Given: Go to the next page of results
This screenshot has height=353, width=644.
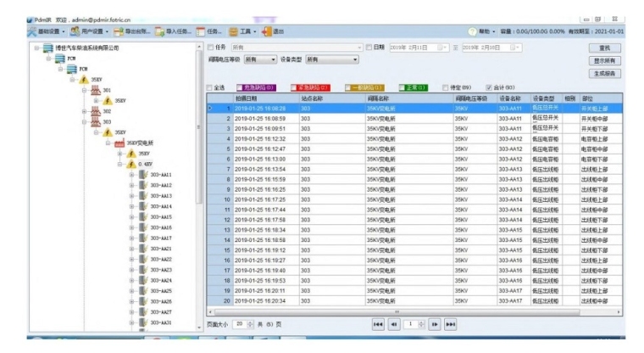Looking at the screenshot, I should coord(435,324).
